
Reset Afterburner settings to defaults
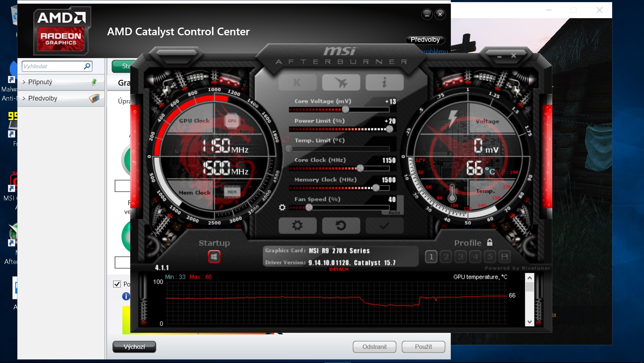click(x=341, y=225)
